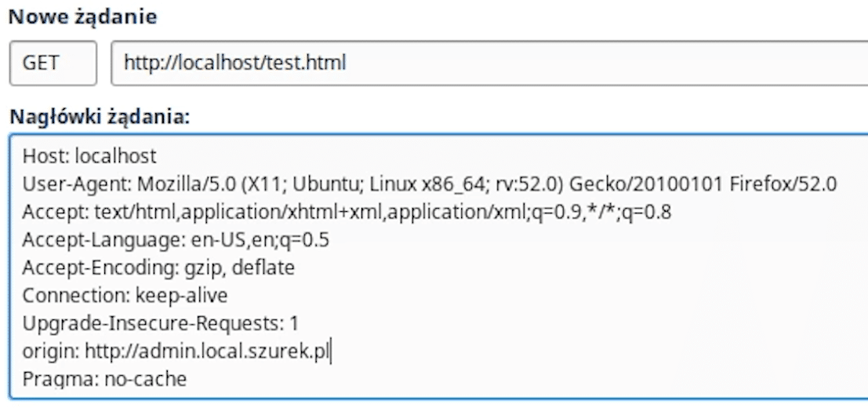Place cursor on the Pragma: no-cache line

tap(104, 379)
